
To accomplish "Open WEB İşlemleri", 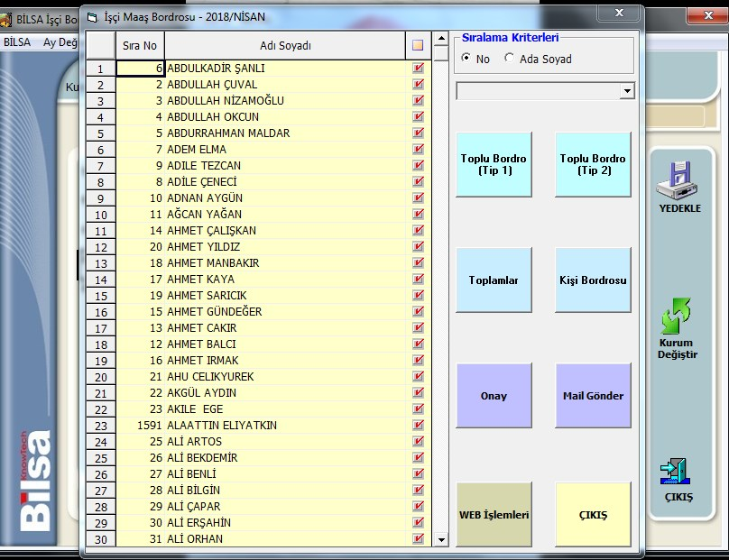I will (494, 515).
